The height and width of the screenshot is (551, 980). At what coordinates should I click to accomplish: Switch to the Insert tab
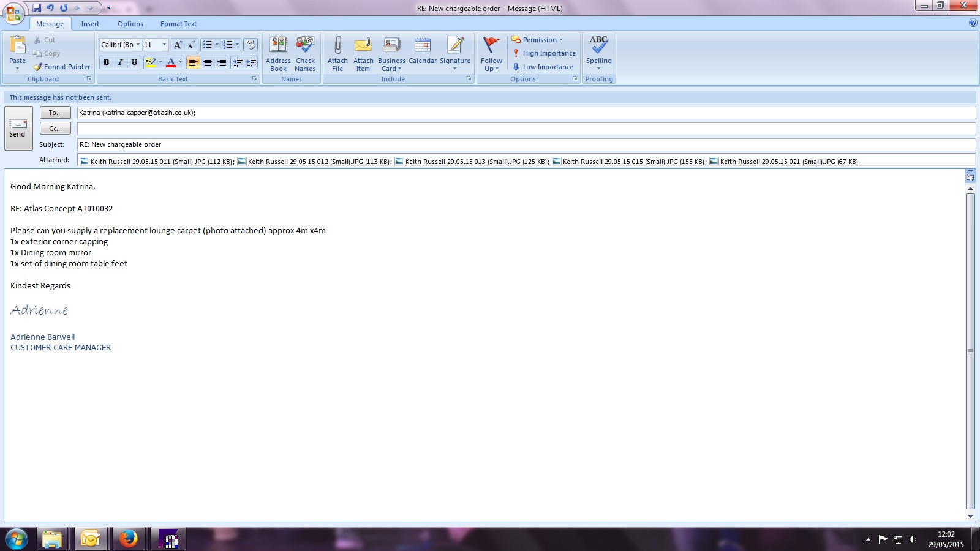click(x=90, y=24)
